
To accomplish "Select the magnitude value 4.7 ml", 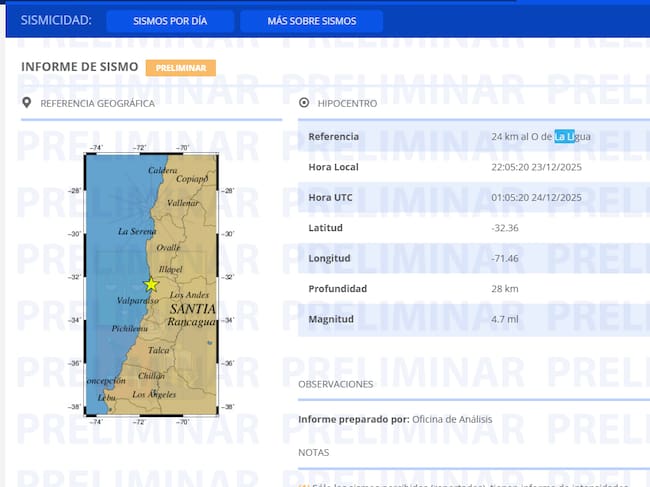I will [x=505, y=319].
